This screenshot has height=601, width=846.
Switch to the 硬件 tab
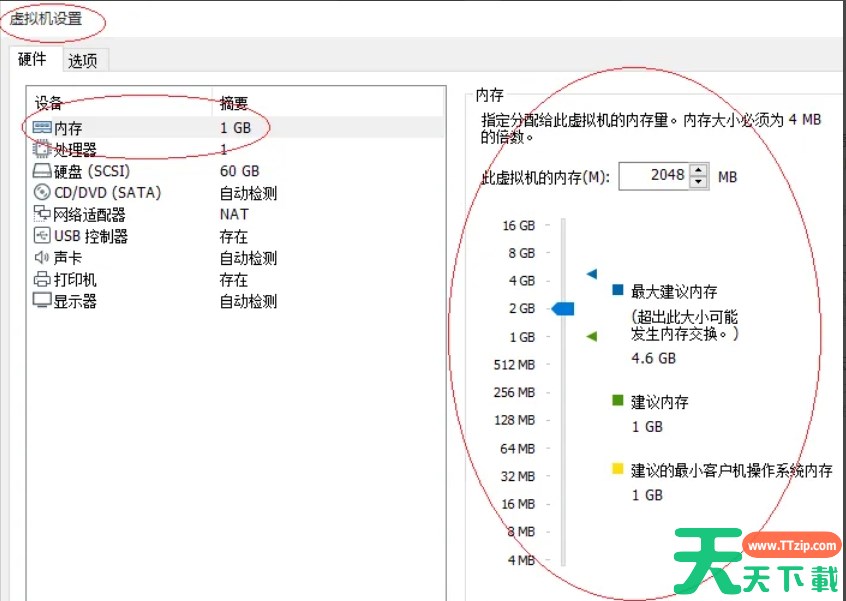click(32, 60)
